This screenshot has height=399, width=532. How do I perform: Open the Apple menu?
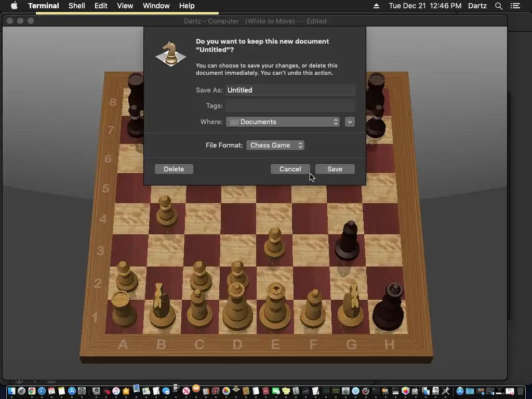click(x=14, y=6)
